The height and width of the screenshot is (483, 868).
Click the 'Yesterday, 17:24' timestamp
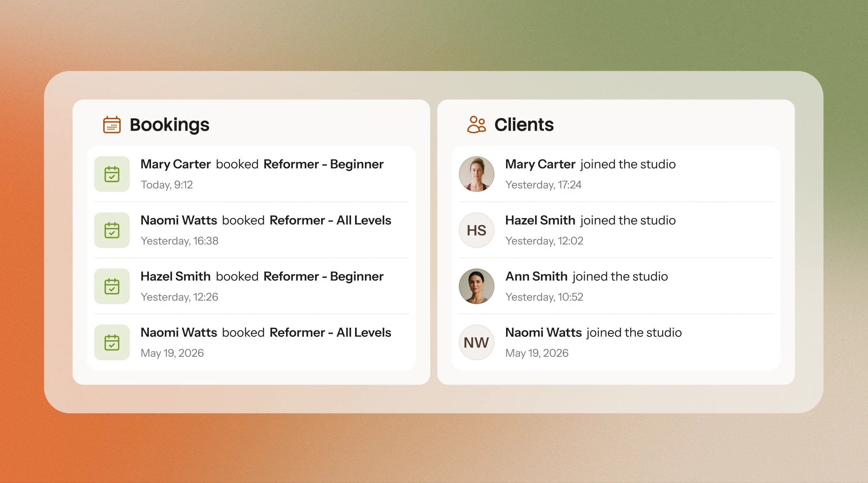(x=543, y=185)
